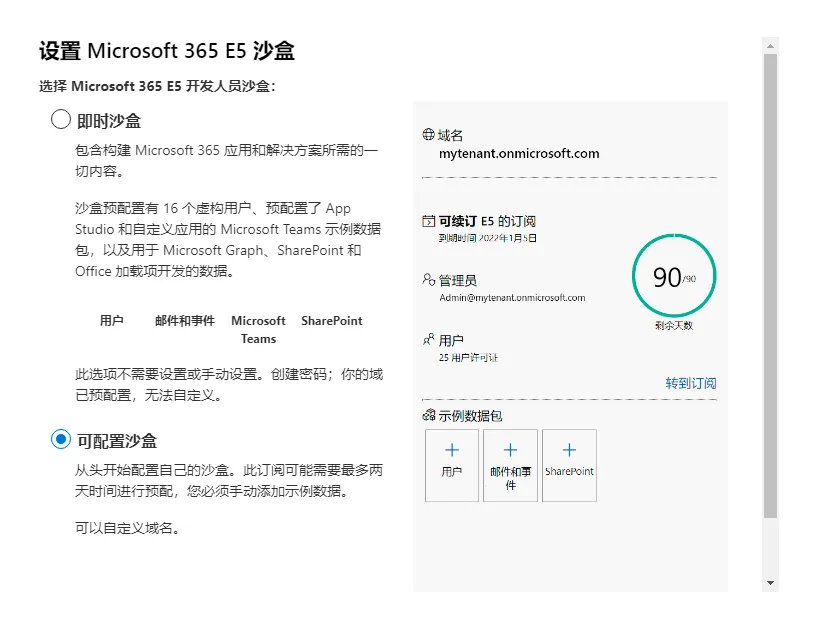Click the 示例数据包 package icon
Screen dimensions: 817x629
coord(429,415)
